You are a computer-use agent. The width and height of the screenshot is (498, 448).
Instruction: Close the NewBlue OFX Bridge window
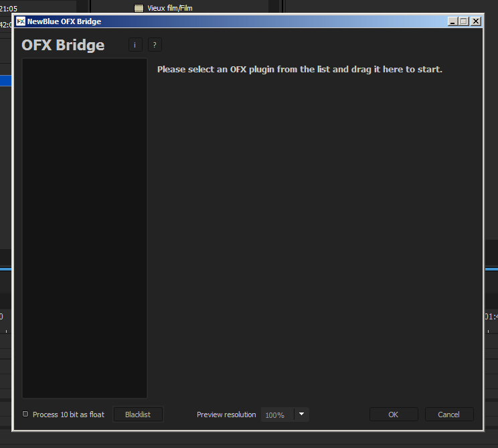476,21
